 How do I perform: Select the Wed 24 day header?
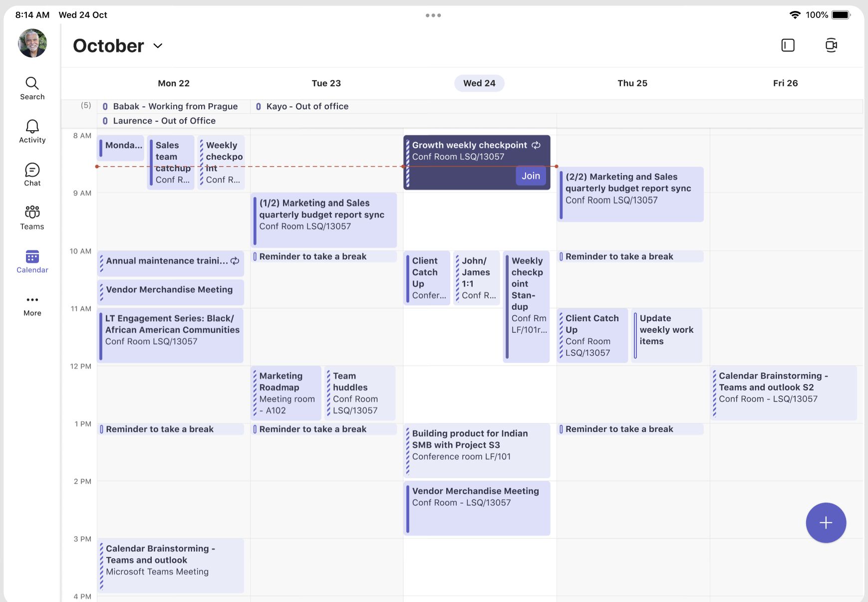tap(479, 83)
